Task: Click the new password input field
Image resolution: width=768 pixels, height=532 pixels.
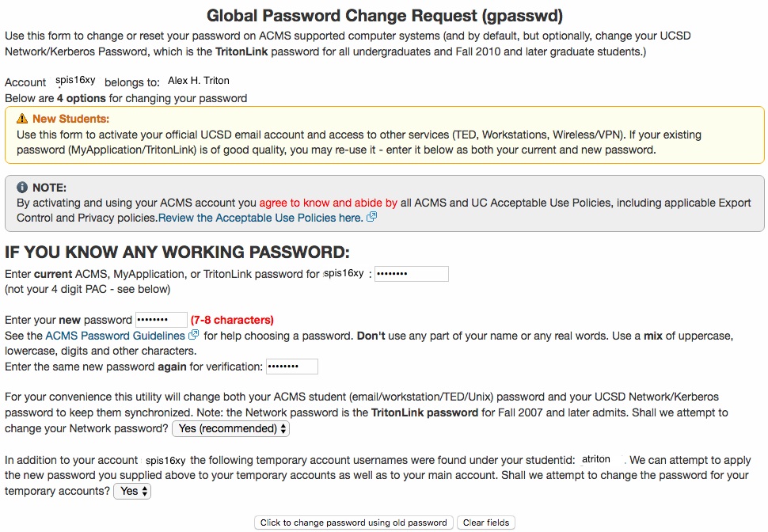Action: click(x=162, y=320)
